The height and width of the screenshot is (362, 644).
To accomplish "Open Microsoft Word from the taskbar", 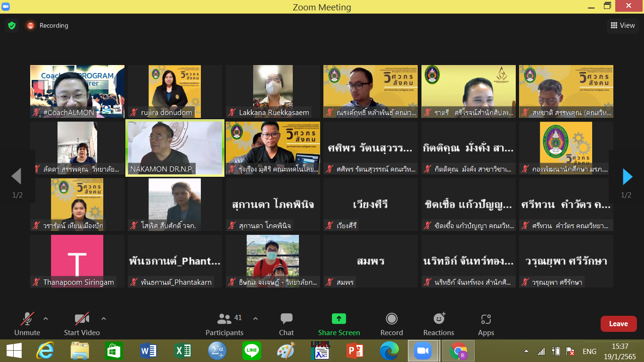I will click(x=149, y=351).
